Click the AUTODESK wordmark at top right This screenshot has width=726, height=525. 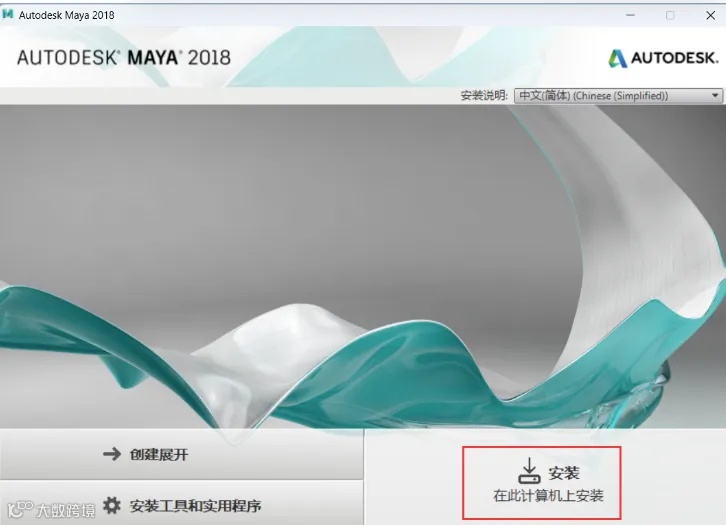[675, 58]
